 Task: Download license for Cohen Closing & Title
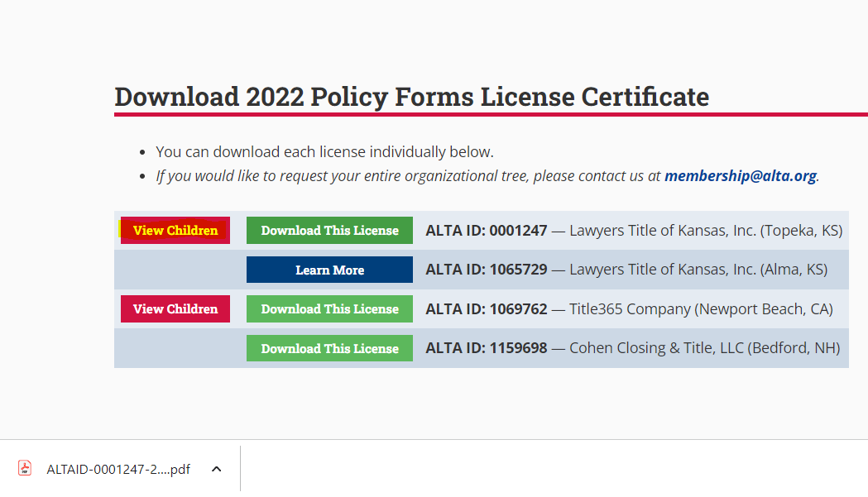tap(329, 348)
